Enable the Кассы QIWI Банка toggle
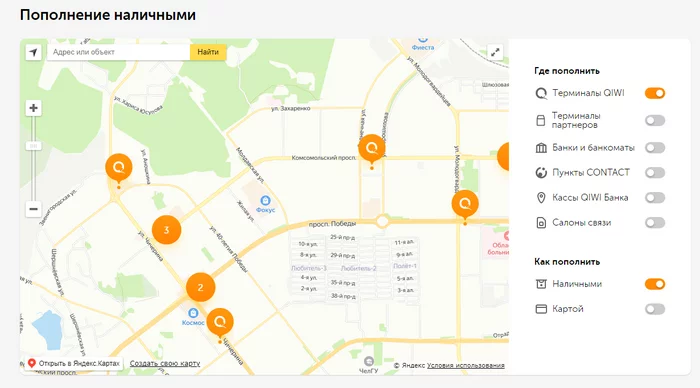Image resolution: width=700 pixels, height=388 pixels. 655,198
